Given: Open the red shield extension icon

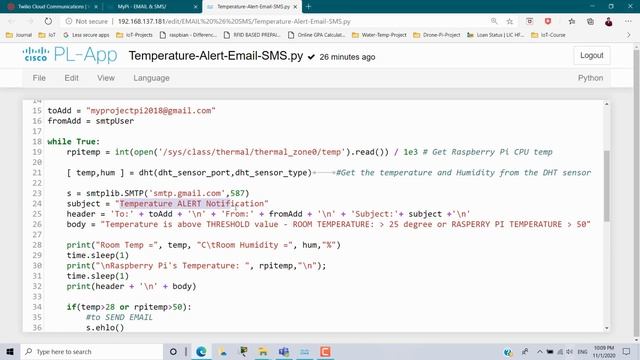Looking at the screenshot, I should [x=548, y=21].
